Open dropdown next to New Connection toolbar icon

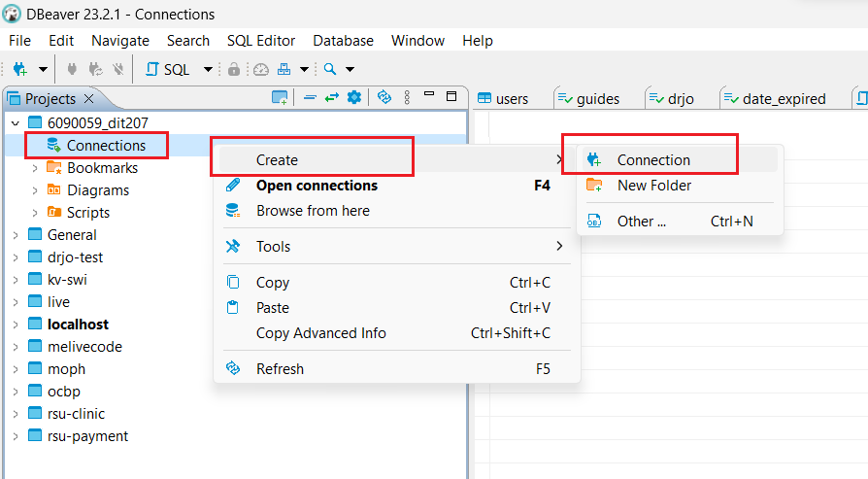pos(43,69)
